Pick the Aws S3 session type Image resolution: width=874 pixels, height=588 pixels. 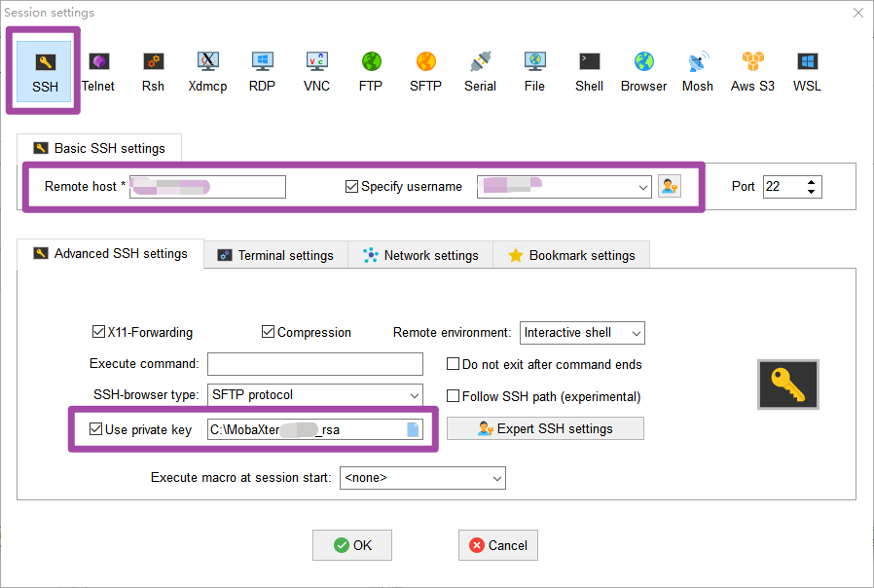752,71
